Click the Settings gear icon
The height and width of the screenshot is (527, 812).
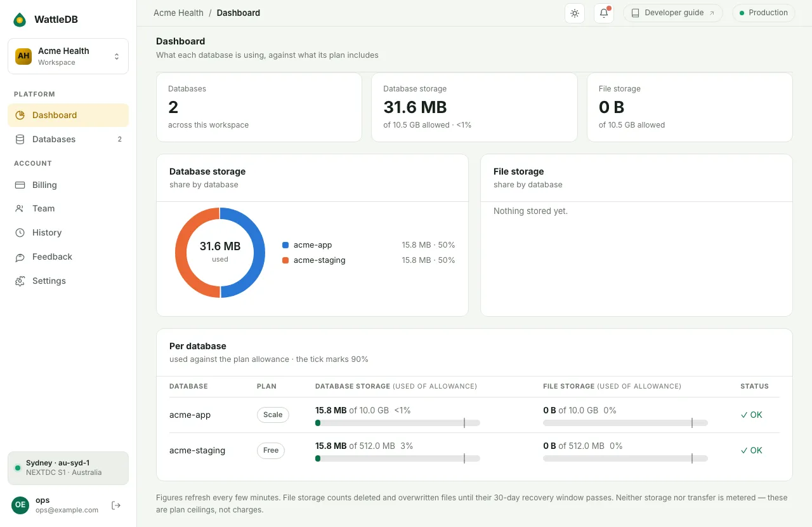tap(20, 281)
